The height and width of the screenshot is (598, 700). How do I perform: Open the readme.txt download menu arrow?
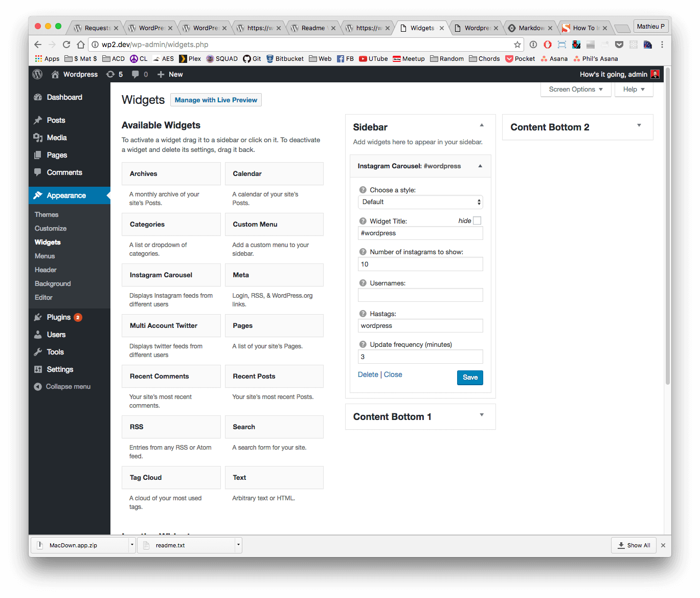point(238,545)
